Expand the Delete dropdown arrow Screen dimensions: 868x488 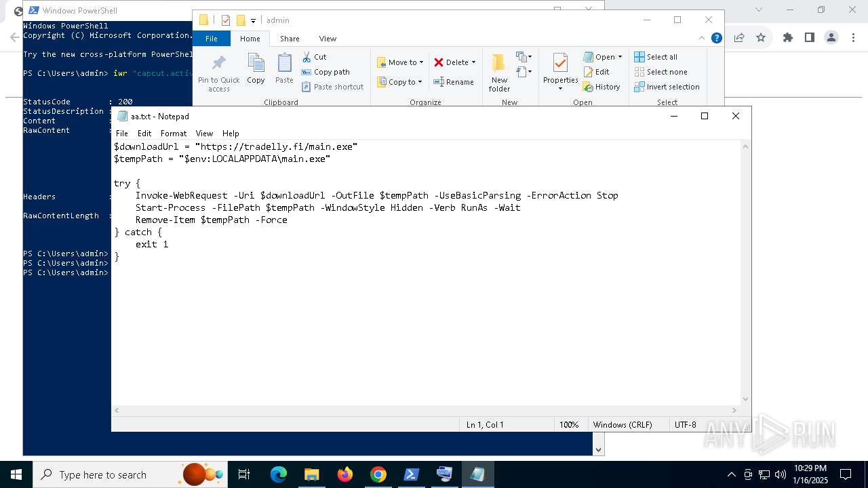(x=473, y=62)
